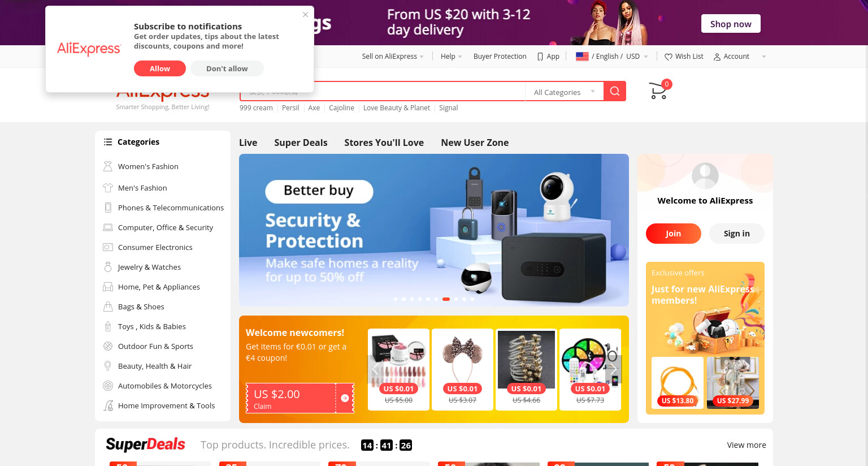The width and height of the screenshot is (868, 466).
Task: Select the active orange banner carousel indicator
Action: tap(446, 299)
